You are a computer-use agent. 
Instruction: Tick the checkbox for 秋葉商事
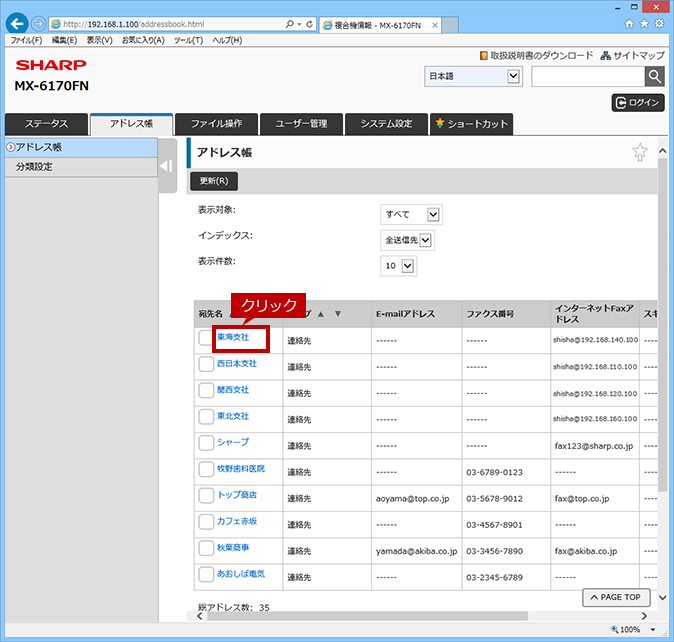[x=206, y=548]
